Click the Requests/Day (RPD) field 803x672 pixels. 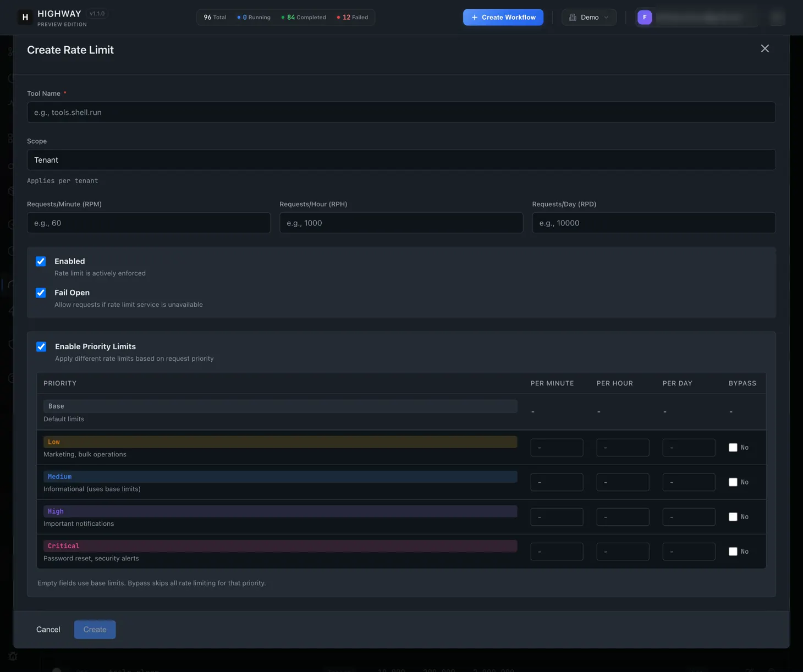click(653, 223)
